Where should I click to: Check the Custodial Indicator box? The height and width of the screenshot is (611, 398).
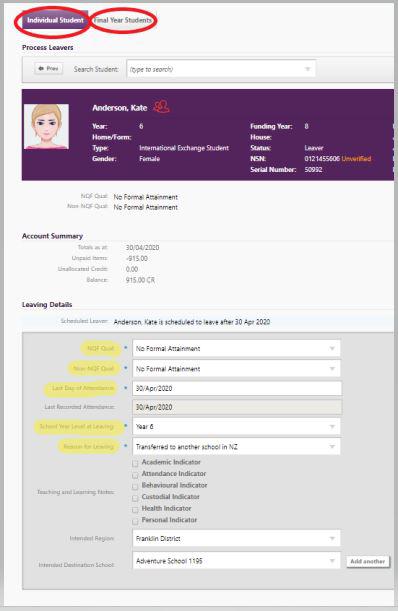tap(135, 498)
